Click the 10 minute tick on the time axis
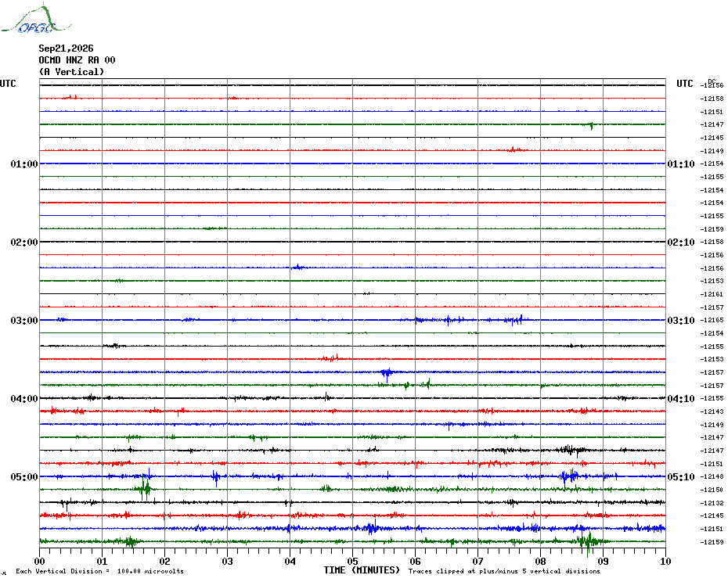 point(665,561)
